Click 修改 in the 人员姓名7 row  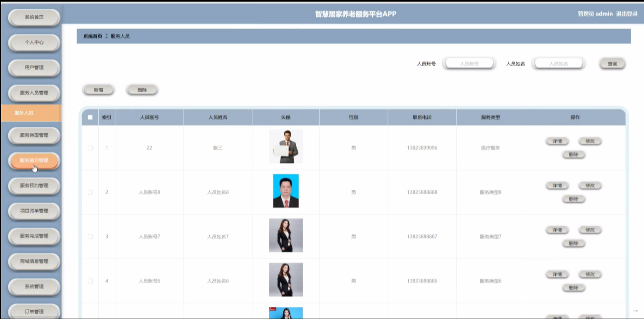pos(590,230)
